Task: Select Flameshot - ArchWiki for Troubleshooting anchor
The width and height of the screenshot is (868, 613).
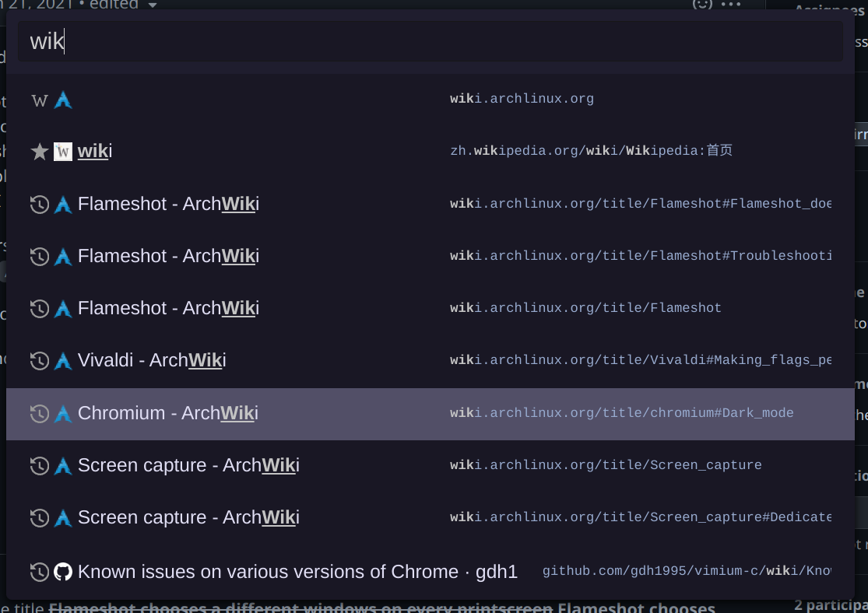Action: coord(168,256)
